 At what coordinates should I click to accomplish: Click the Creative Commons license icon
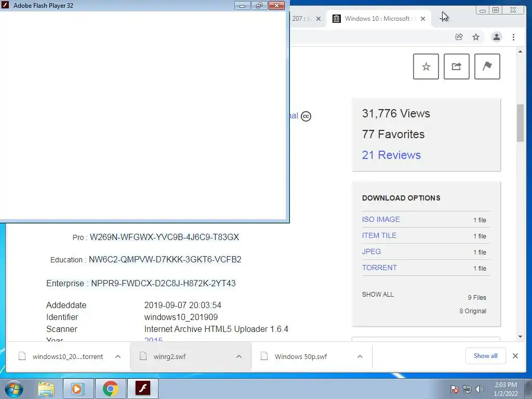305,116
